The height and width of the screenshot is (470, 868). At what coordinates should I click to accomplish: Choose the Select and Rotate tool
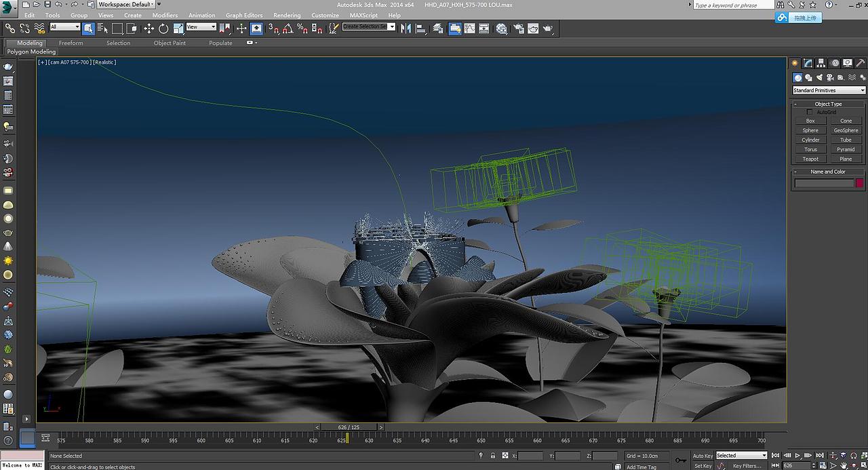click(x=163, y=28)
